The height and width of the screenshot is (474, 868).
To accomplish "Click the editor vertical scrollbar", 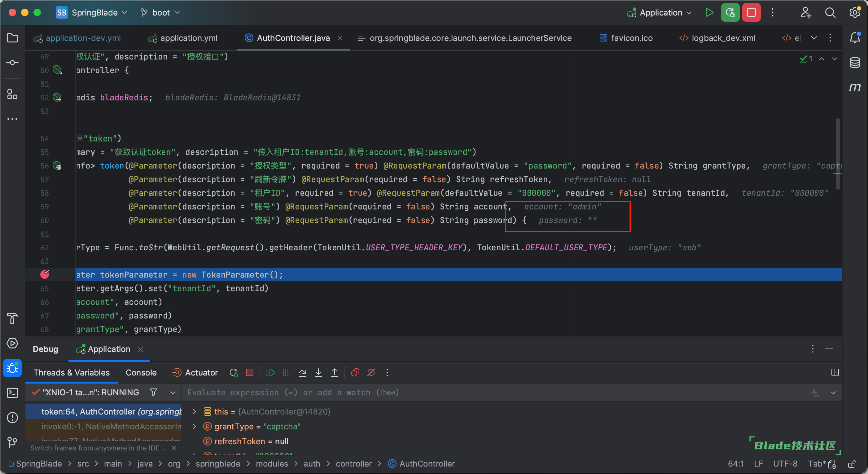I will pyautogui.click(x=838, y=154).
